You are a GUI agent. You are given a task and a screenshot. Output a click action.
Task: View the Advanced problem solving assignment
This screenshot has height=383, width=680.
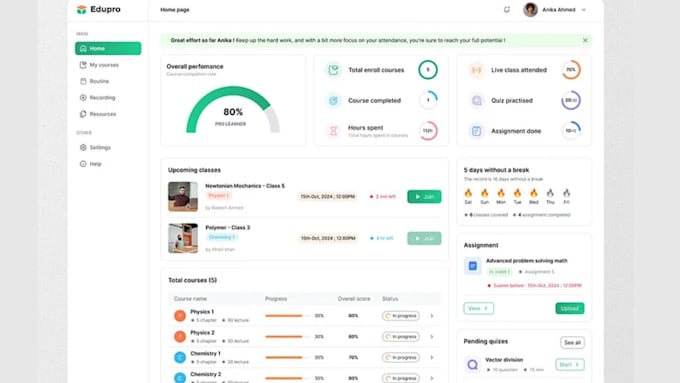479,308
